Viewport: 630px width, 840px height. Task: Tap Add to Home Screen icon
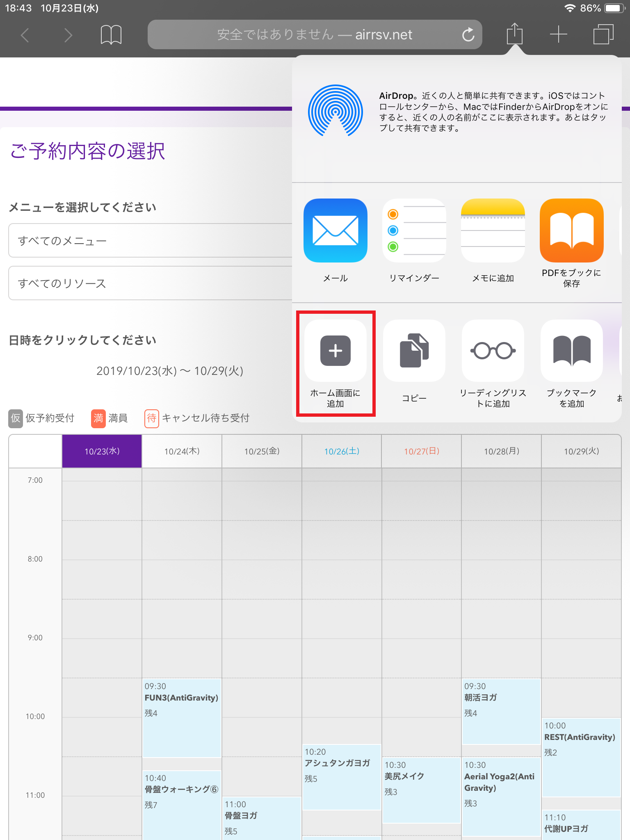coord(336,351)
